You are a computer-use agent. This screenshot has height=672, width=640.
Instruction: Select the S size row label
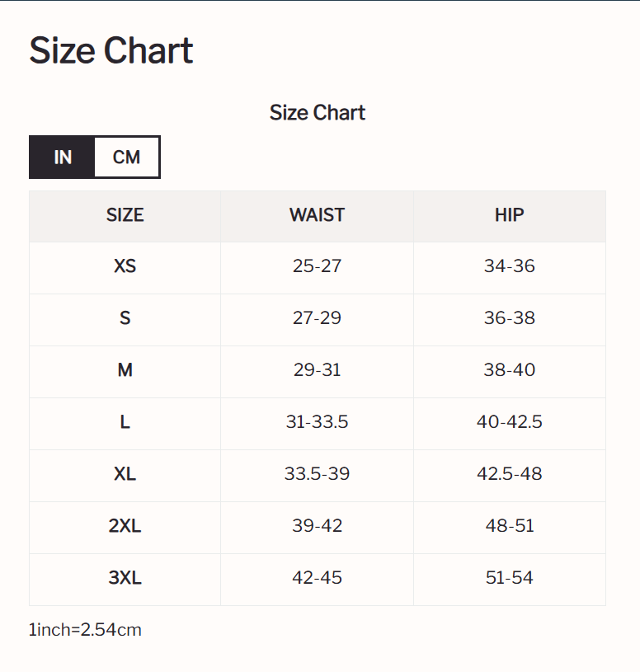(x=125, y=318)
